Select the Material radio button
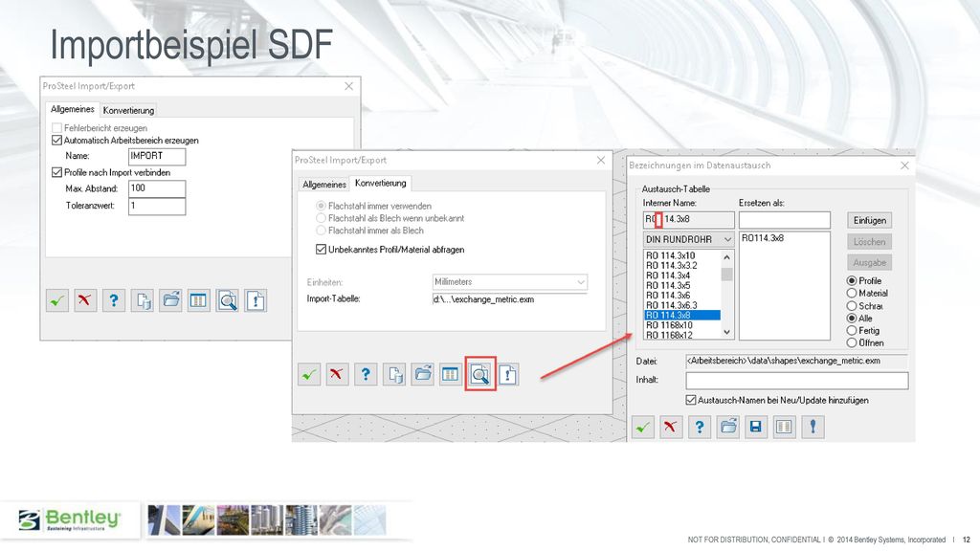The height and width of the screenshot is (551, 980). click(851, 293)
